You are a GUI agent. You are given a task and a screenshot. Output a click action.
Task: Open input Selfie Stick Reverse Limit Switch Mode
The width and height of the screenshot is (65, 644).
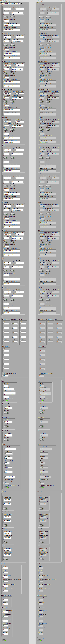click(12, 312)
